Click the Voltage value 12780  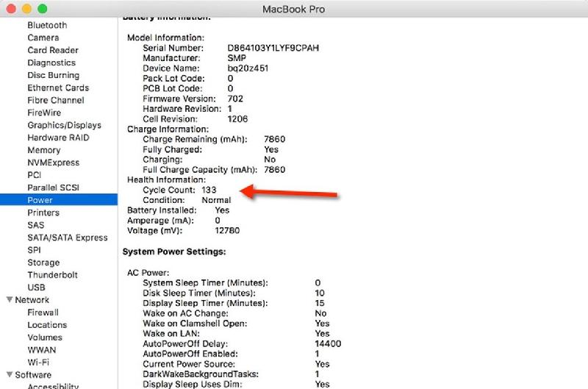(x=227, y=230)
